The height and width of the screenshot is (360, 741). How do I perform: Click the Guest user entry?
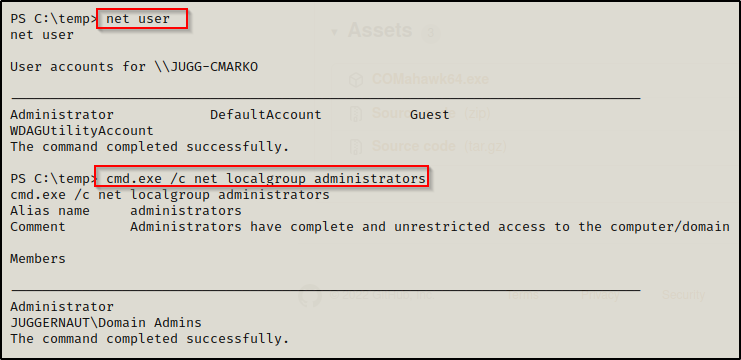tap(430, 115)
